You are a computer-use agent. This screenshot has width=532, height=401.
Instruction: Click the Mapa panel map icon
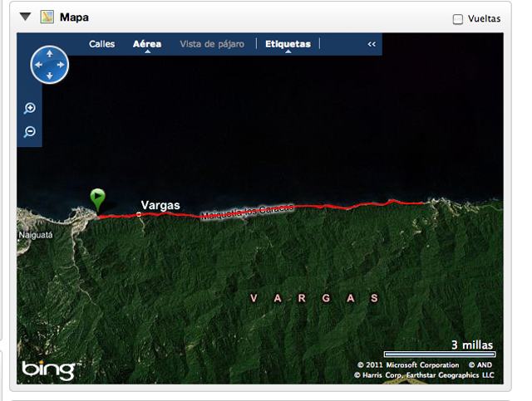[47, 17]
